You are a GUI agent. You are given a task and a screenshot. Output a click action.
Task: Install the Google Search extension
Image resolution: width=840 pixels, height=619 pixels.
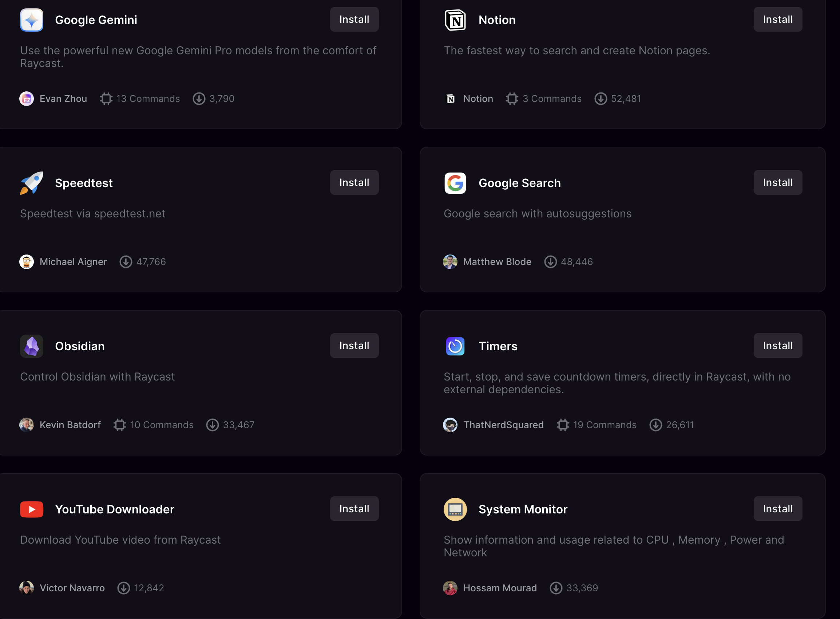pos(777,182)
